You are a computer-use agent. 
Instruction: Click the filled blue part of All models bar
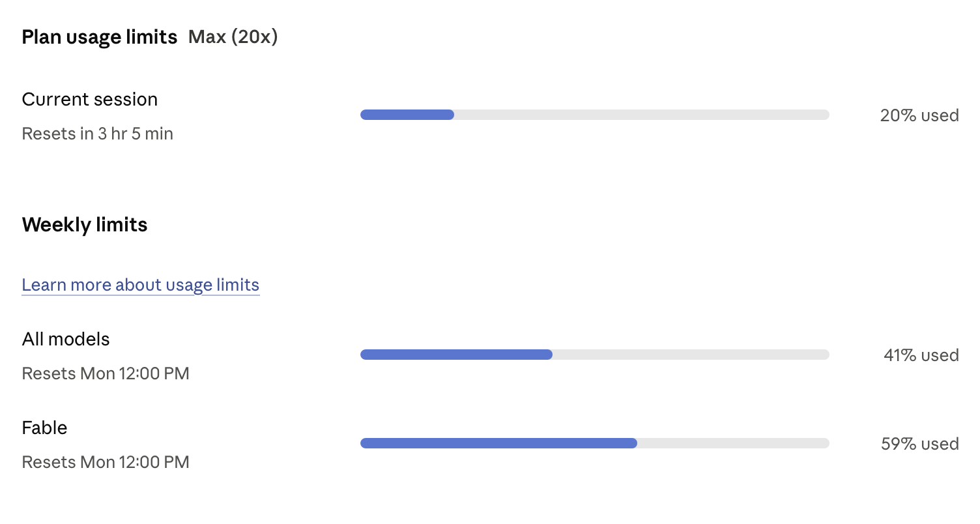point(456,355)
